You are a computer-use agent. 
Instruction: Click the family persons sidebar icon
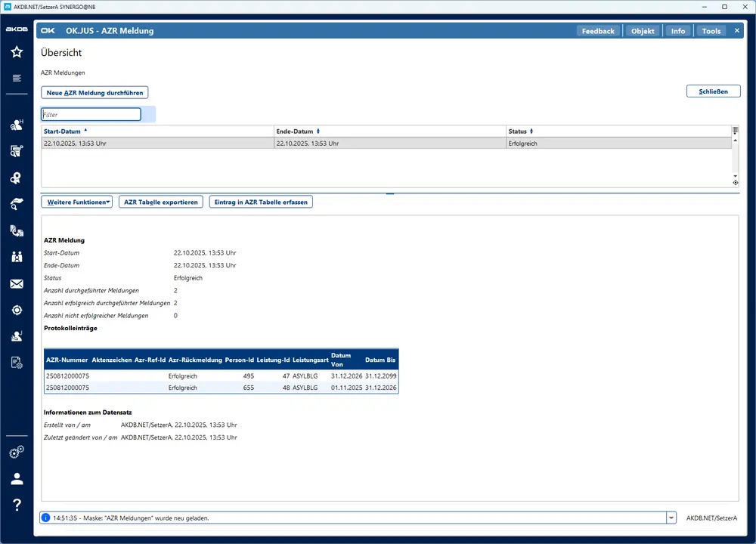pos(17,258)
